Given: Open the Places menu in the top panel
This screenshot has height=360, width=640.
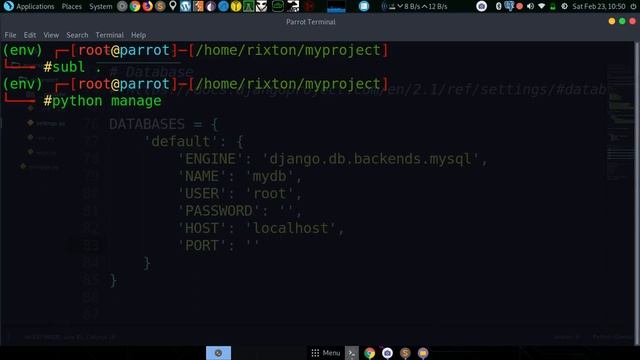Looking at the screenshot, I should click(71, 7).
